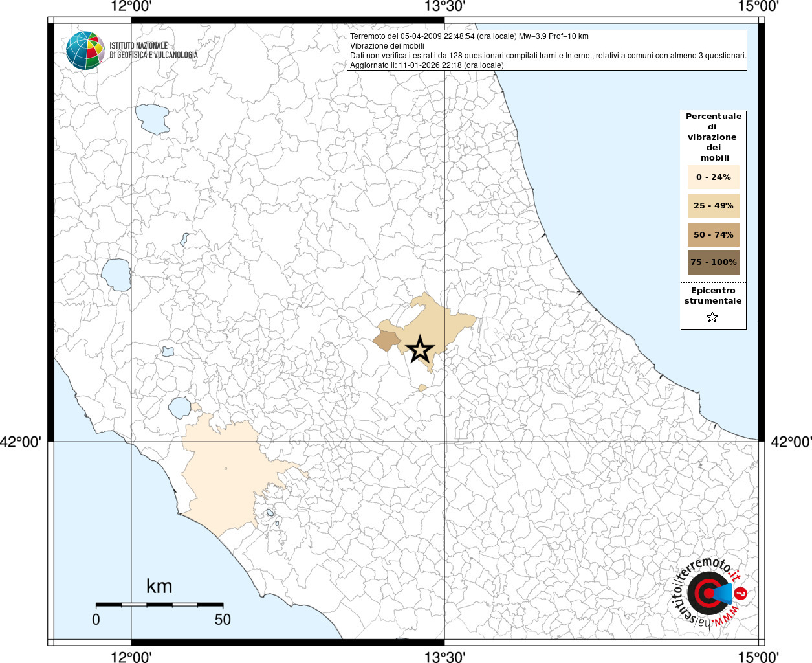
Task: Click the epicenter star on the map
Action: tap(420, 350)
